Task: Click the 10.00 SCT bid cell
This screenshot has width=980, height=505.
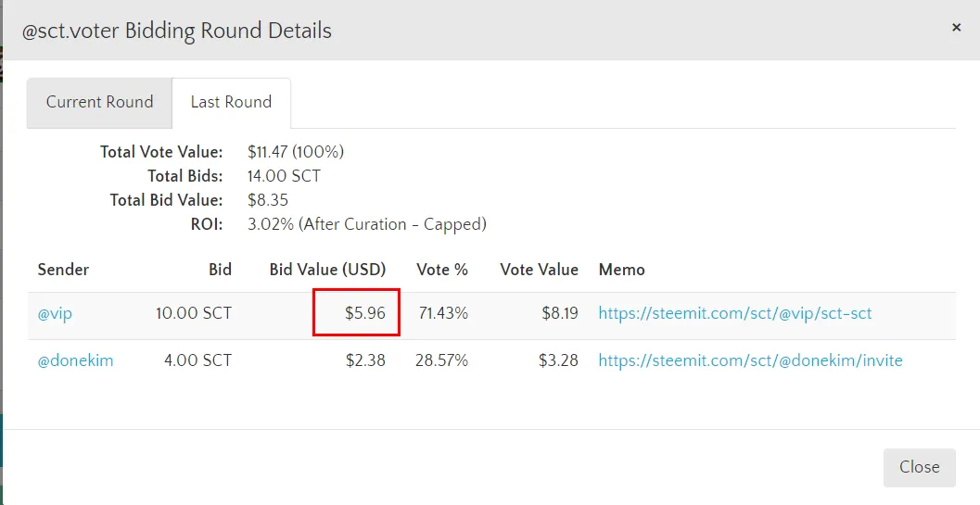Action: 193,313
